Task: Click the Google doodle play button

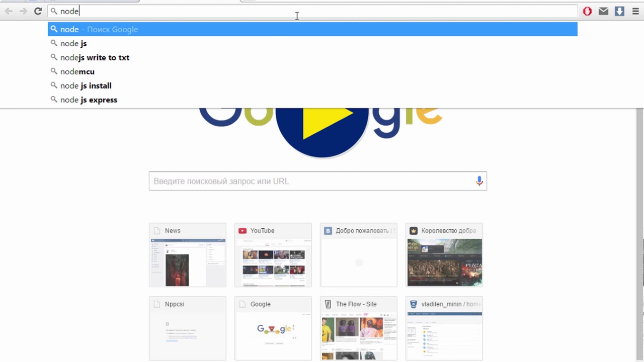Action: point(323,126)
